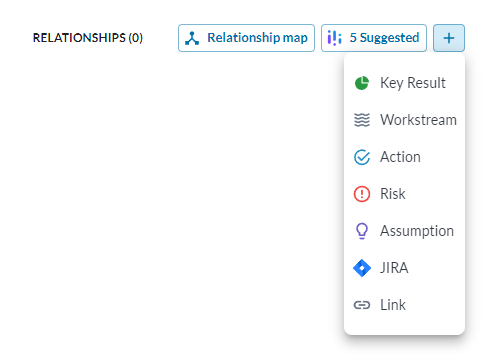Viewport: 498px width, 364px height.
Task: Click the Relationship map node icon
Action: [192, 38]
